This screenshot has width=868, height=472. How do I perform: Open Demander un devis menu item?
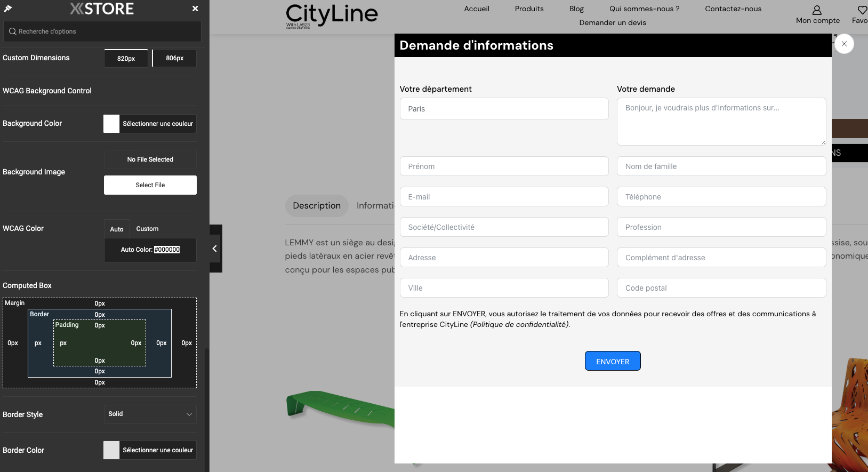[x=613, y=22]
